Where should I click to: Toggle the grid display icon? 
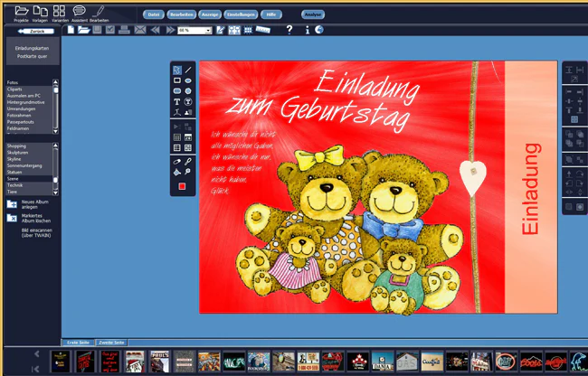(248, 30)
